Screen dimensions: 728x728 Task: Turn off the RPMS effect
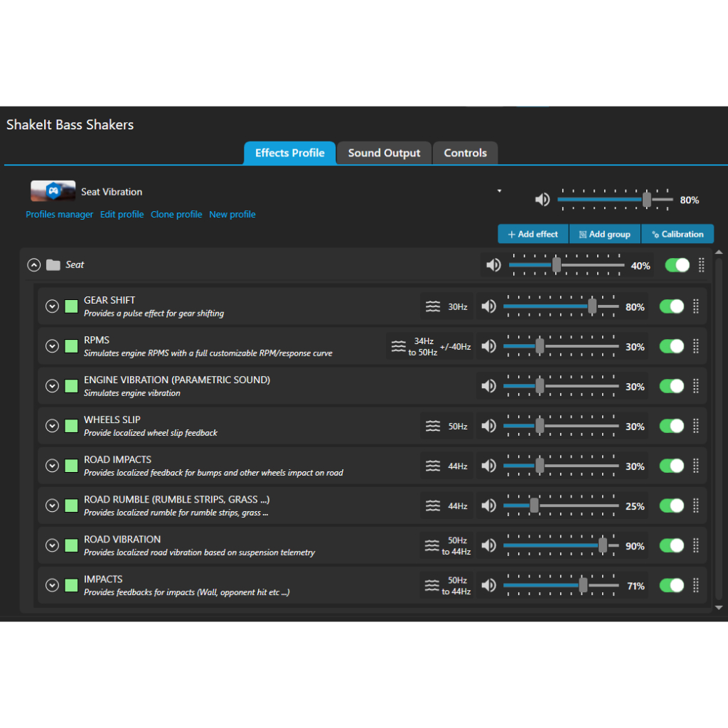click(671, 346)
